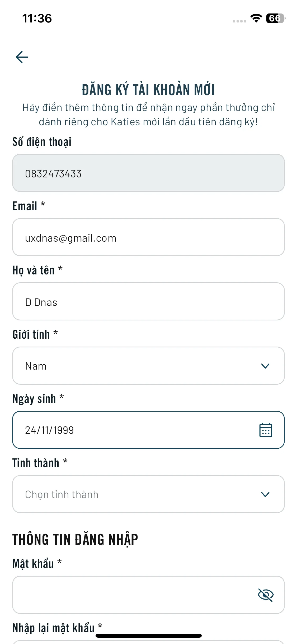Viewport: 297px width, 644px height.
Task: Click the chevron in Tỉnh thành field
Action: point(265,494)
